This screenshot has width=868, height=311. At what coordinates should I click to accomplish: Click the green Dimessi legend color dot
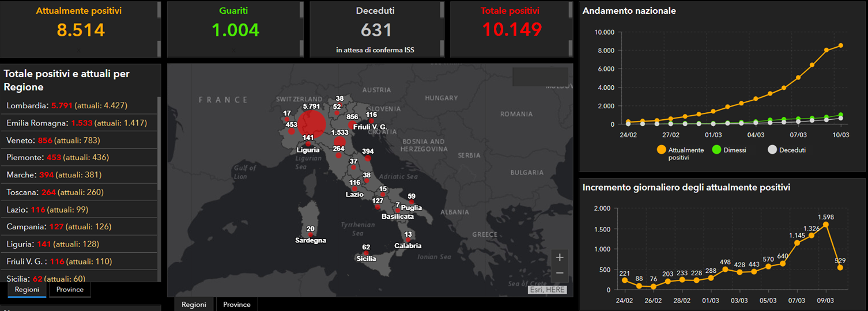[x=716, y=150]
